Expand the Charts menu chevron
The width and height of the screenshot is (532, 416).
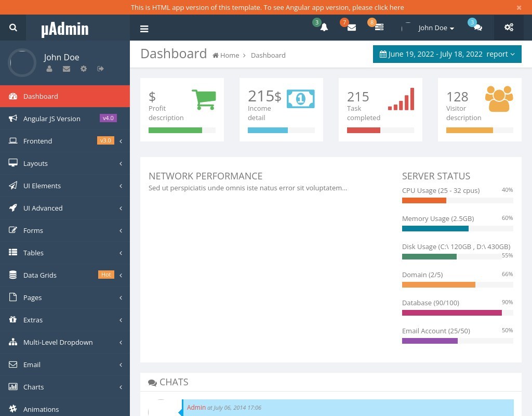tap(121, 387)
